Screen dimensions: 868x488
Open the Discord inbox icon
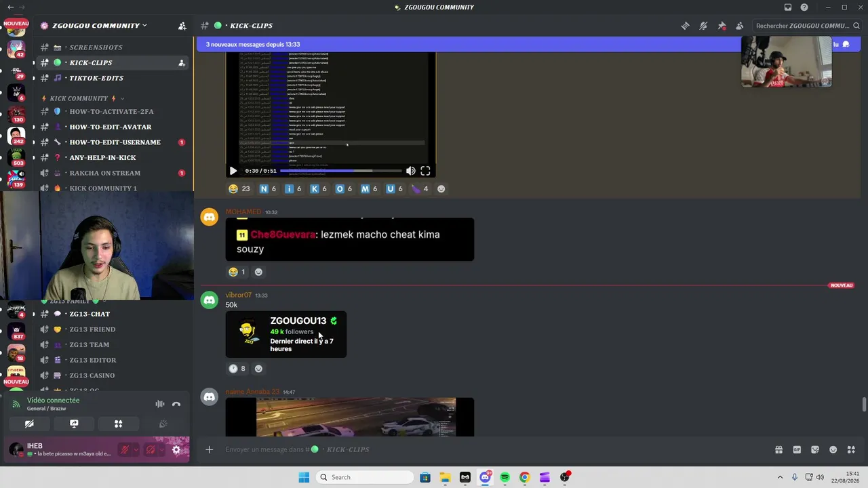point(788,7)
